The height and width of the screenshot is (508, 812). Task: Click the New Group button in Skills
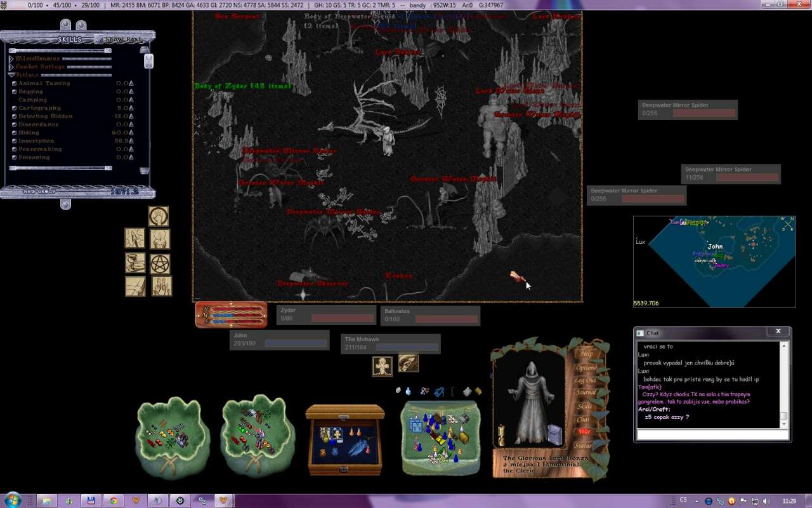[x=39, y=191]
